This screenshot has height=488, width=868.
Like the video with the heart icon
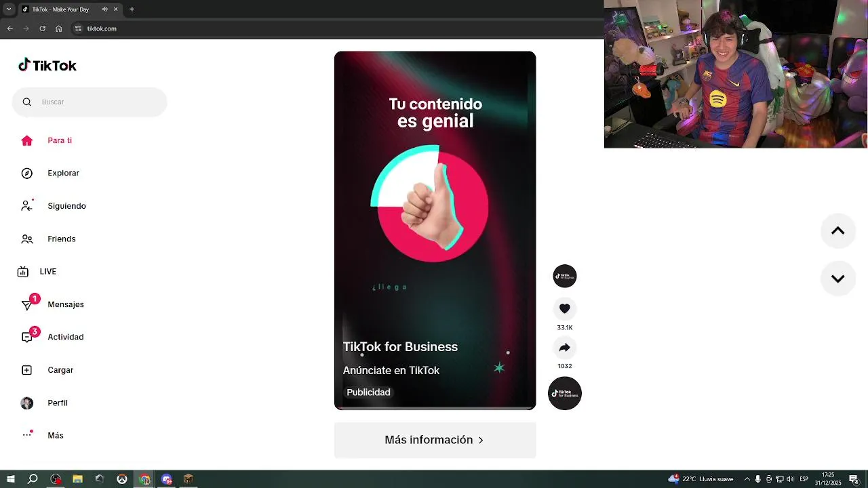tap(565, 308)
